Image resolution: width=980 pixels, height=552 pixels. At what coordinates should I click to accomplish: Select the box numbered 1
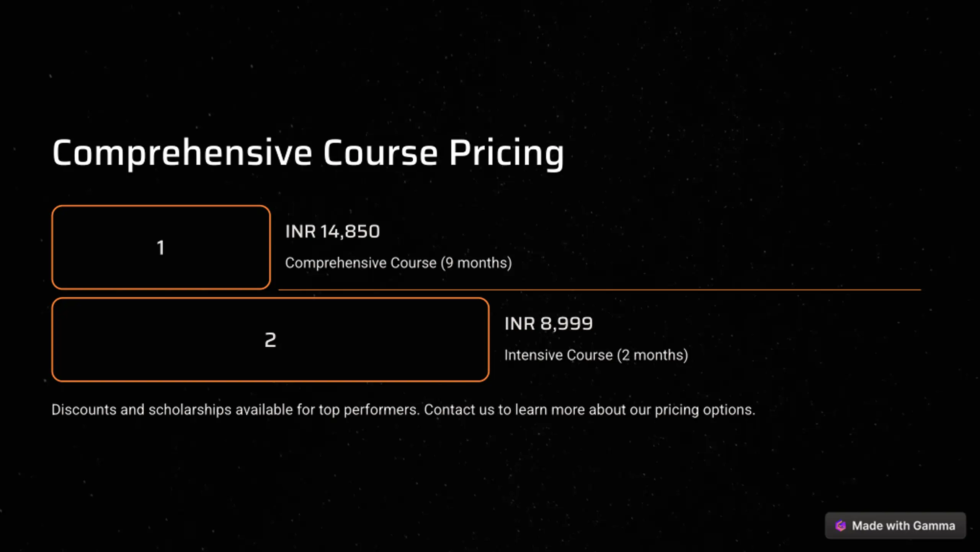coord(161,247)
